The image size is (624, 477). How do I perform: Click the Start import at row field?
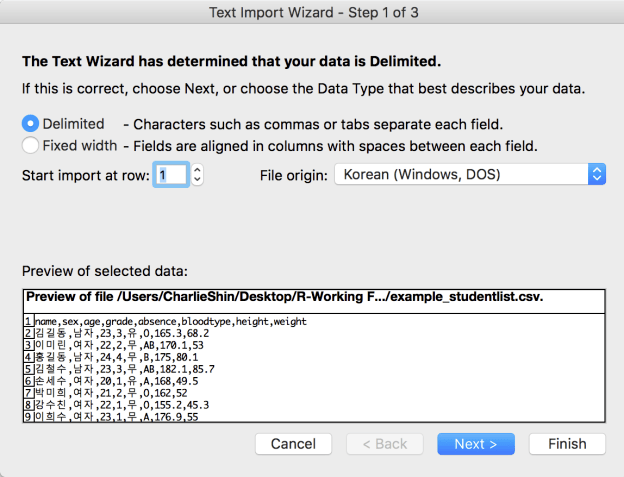tap(171, 175)
